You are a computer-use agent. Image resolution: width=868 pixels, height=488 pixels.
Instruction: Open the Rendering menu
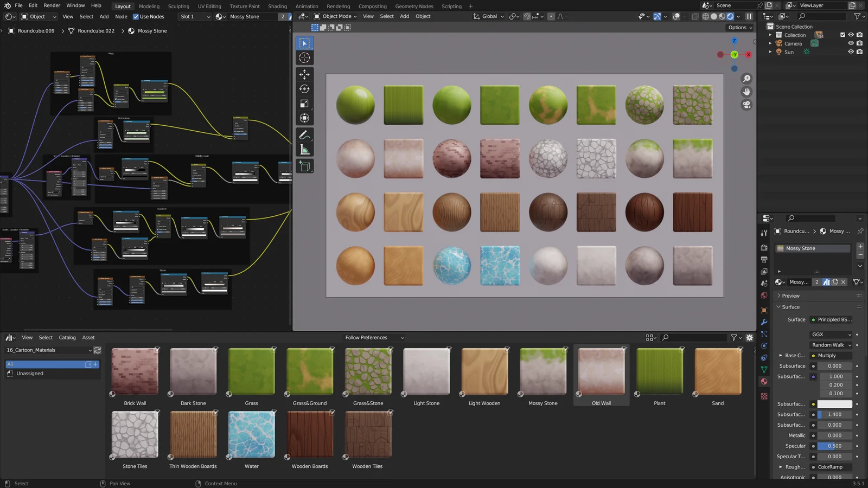coord(338,6)
